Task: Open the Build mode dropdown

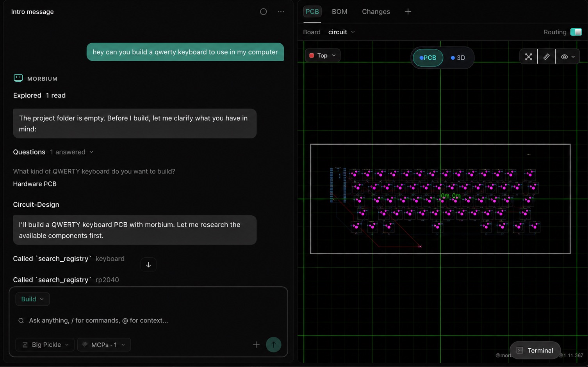Action: [32, 299]
